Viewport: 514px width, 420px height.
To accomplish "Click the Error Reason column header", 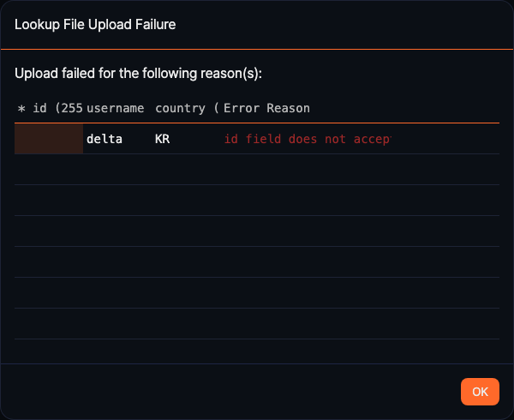I will coord(266,108).
